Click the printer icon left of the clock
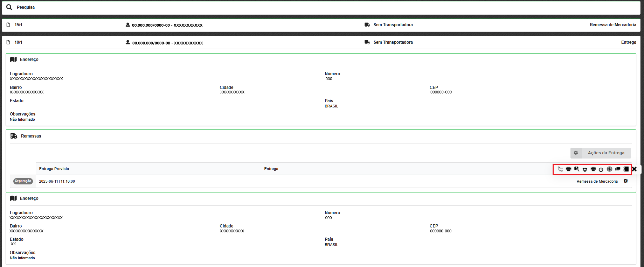 tap(593, 169)
